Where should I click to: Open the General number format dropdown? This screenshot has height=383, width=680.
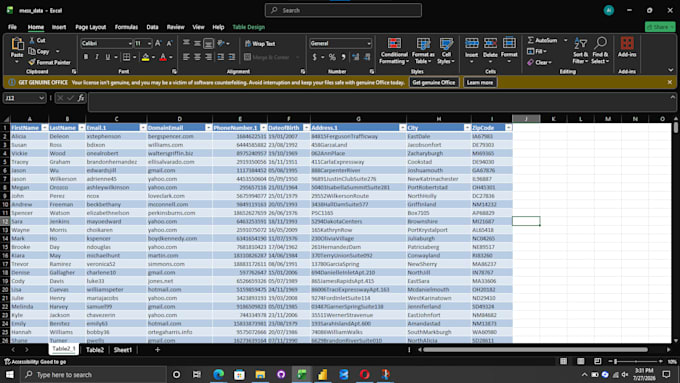tap(369, 43)
